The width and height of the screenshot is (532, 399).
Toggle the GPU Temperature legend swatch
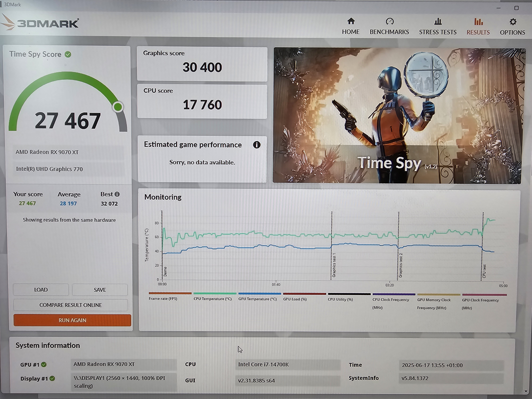pos(260,294)
